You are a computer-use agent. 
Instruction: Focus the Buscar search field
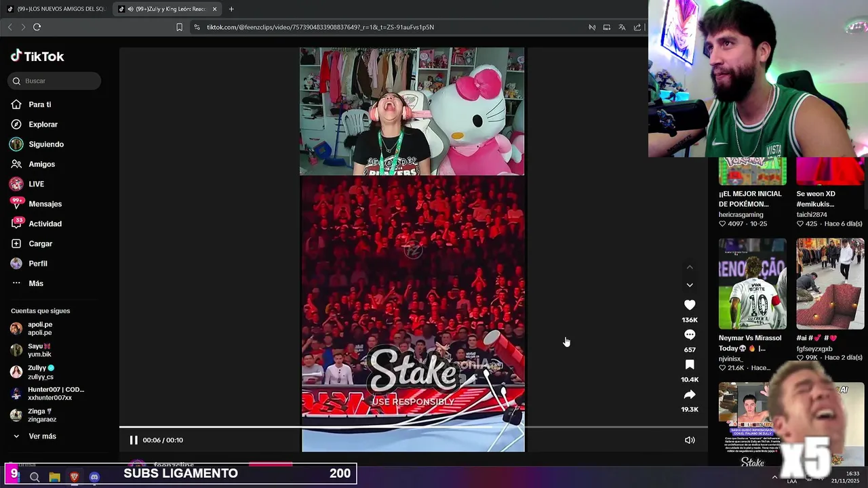pyautogui.click(x=54, y=81)
